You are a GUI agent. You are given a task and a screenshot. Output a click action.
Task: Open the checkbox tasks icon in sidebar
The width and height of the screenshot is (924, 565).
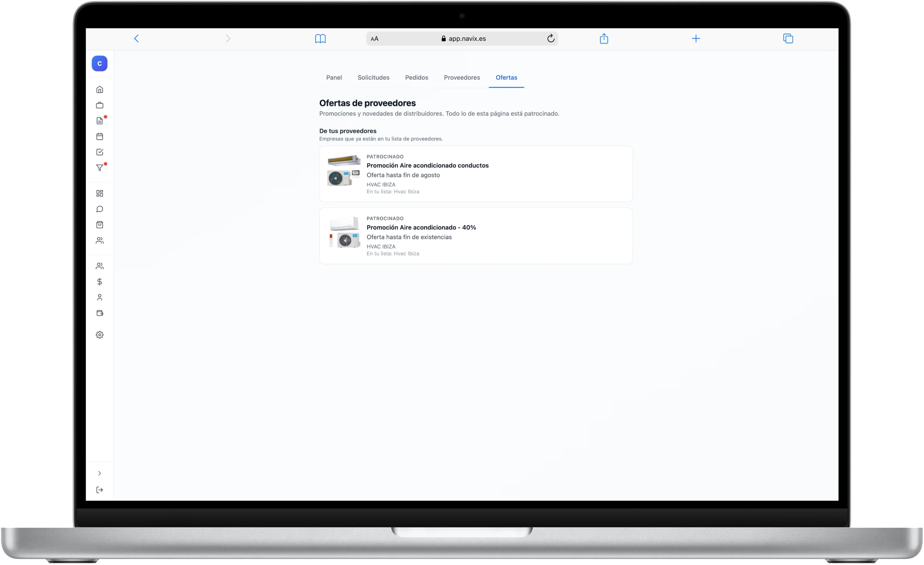pos(100,152)
